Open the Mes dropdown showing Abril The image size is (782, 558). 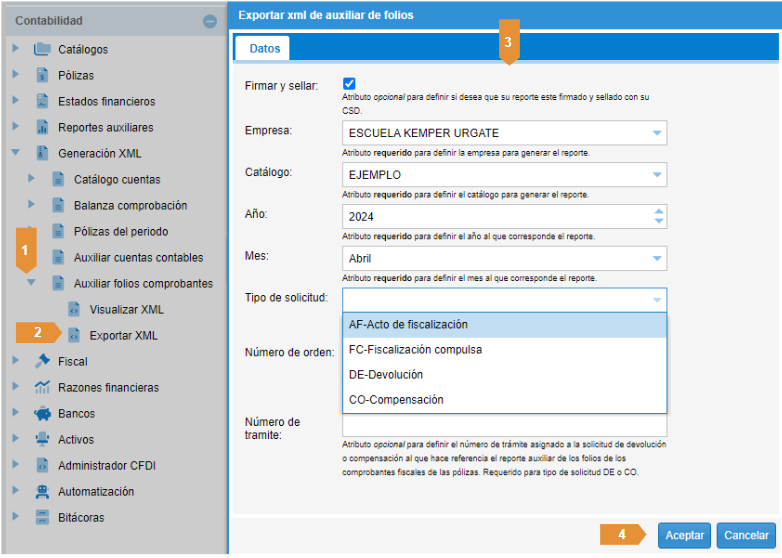[x=656, y=258]
